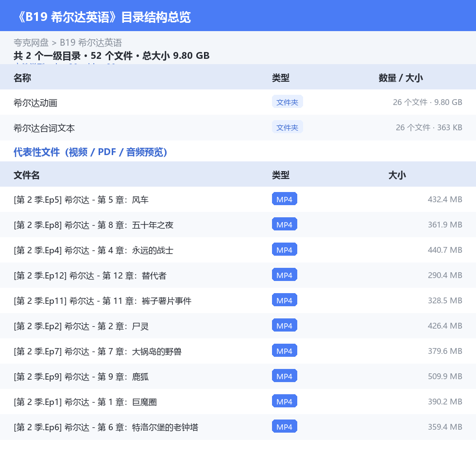Open the file 第 7 章：大锅岛的野兽

click(238, 351)
